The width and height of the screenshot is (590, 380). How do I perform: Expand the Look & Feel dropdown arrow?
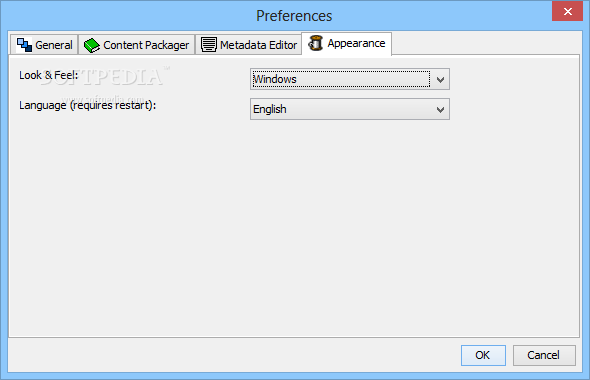(440, 79)
